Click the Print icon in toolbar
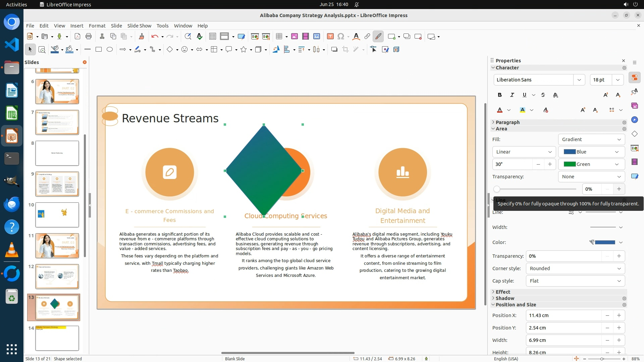The width and height of the screenshot is (644, 362). pyautogui.click(x=89, y=37)
